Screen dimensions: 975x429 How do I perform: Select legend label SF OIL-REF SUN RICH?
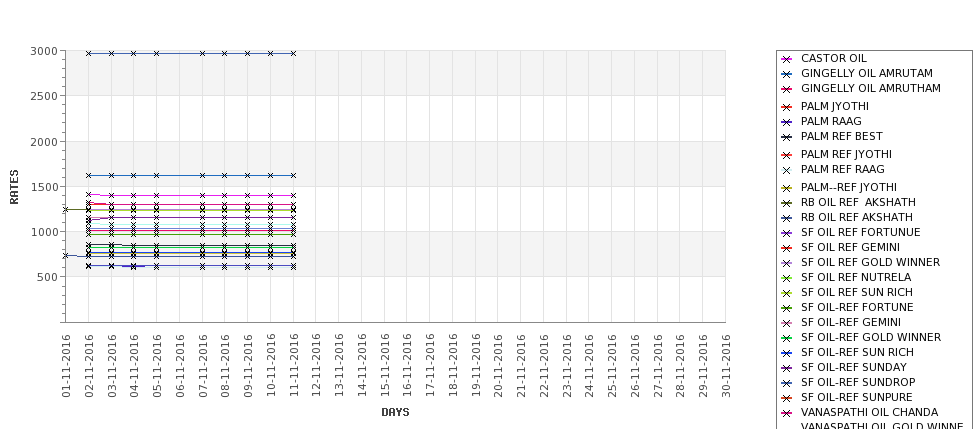[857, 352]
